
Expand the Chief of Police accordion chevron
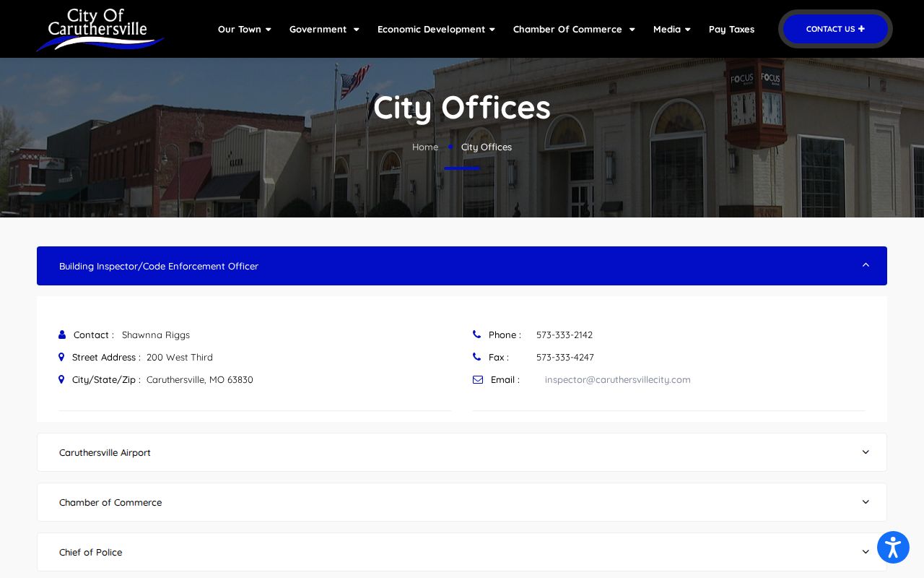866,552
